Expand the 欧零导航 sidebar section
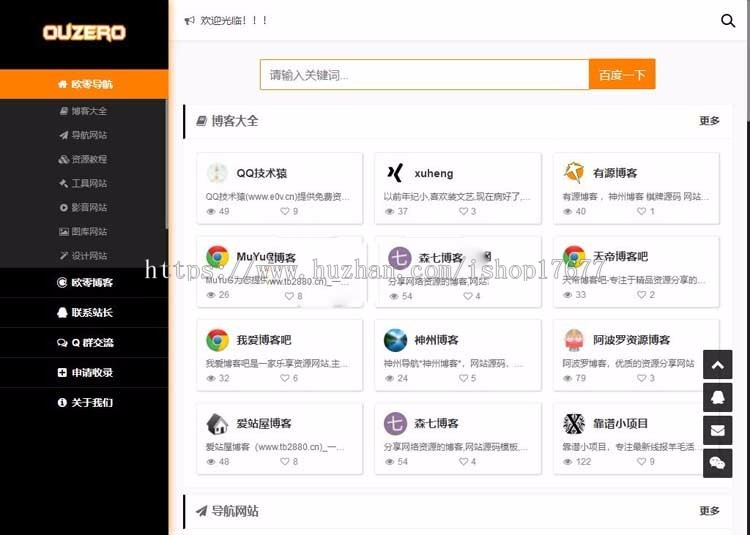Viewport: 750px width, 535px height. (x=84, y=84)
